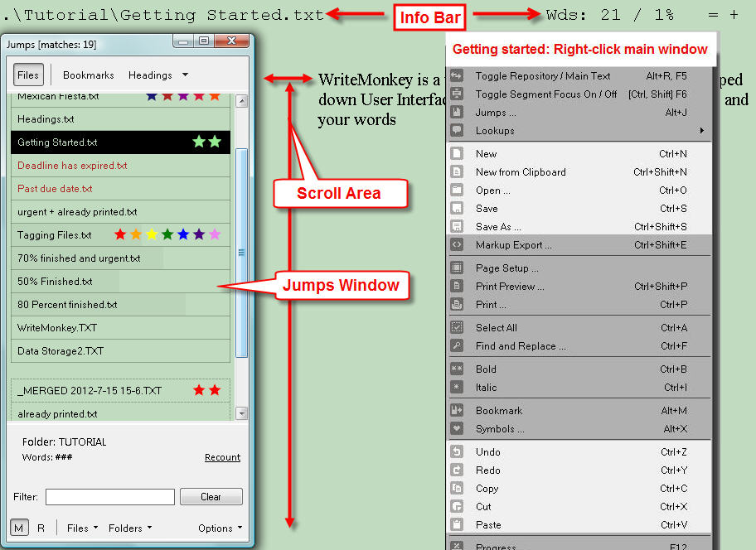Click the equals button in info bar

point(713,15)
